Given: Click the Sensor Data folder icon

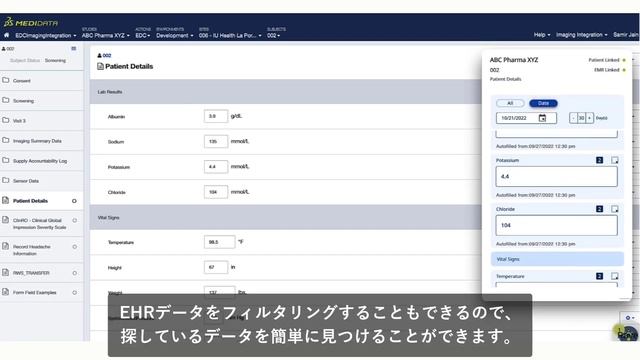Looking at the screenshot, I should coord(6,180).
